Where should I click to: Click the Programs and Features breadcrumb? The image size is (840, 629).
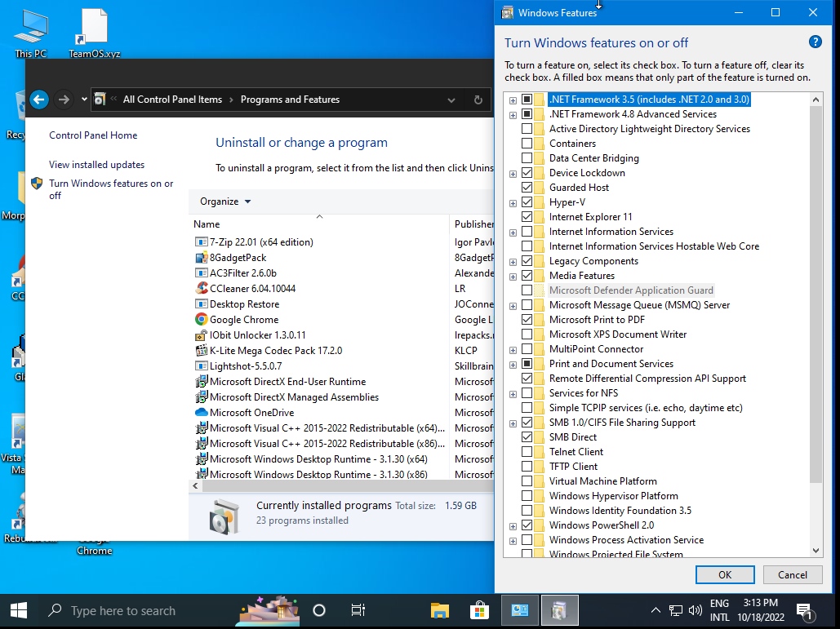[x=290, y=100]
